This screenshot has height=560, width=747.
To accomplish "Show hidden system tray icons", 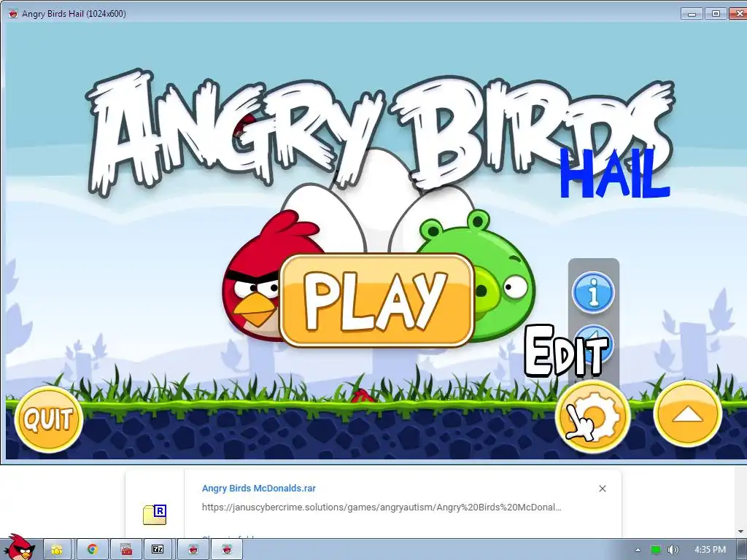I will click(638, 550).
